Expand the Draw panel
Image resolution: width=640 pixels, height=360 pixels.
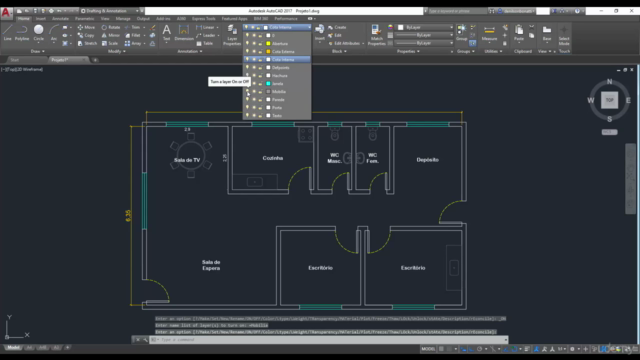click(x=38, y=51)
